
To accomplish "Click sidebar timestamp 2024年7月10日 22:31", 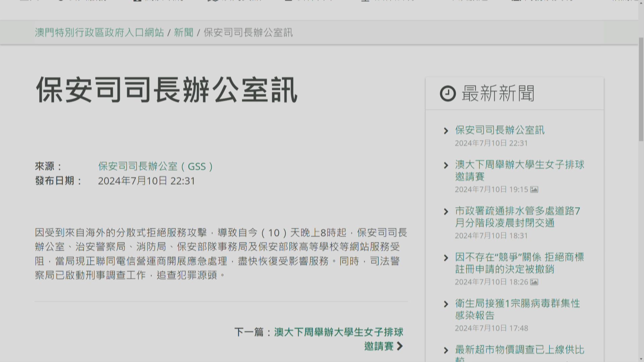I will [491, 143].
